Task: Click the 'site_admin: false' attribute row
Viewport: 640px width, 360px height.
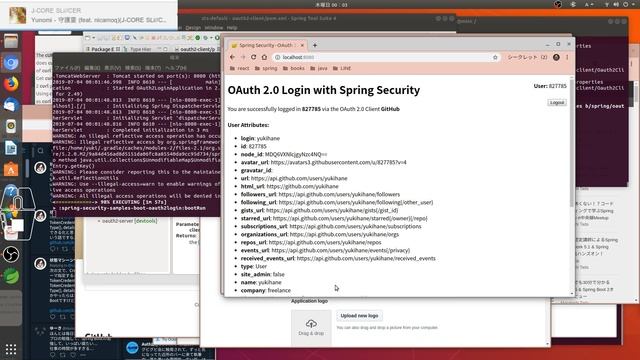Action: point(262,274)
